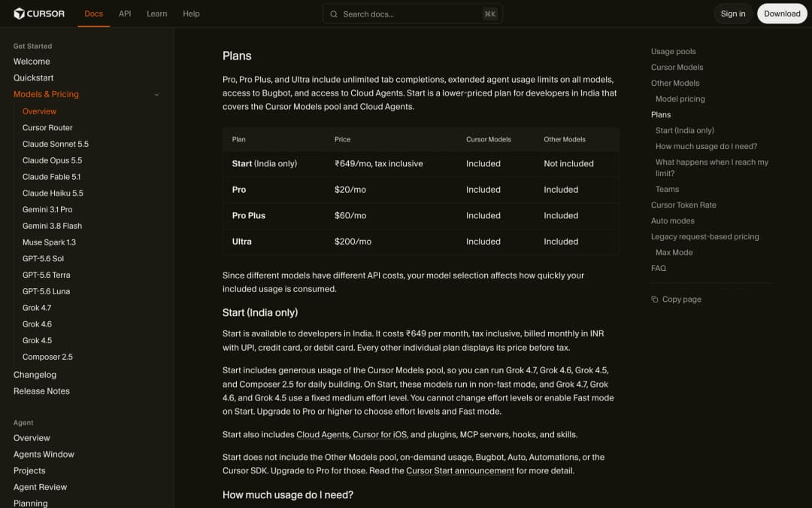Click the search magnifier icon
The width and height of the screenshot is (812, 508).
pyautogui.click(x=334, y=14)
